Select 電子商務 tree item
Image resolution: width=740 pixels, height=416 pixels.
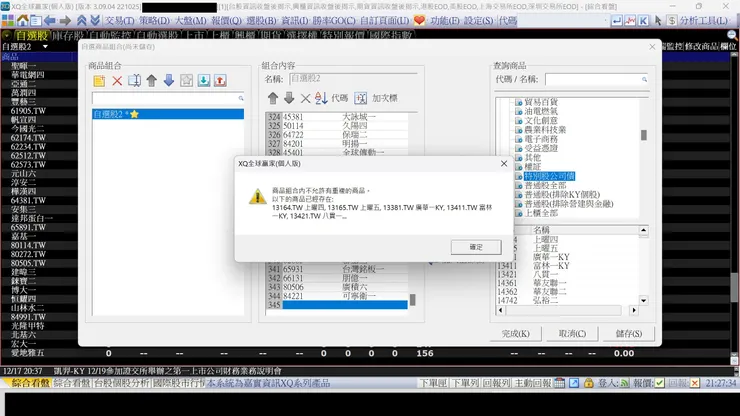pyautogui.click(x=541, y=139)
